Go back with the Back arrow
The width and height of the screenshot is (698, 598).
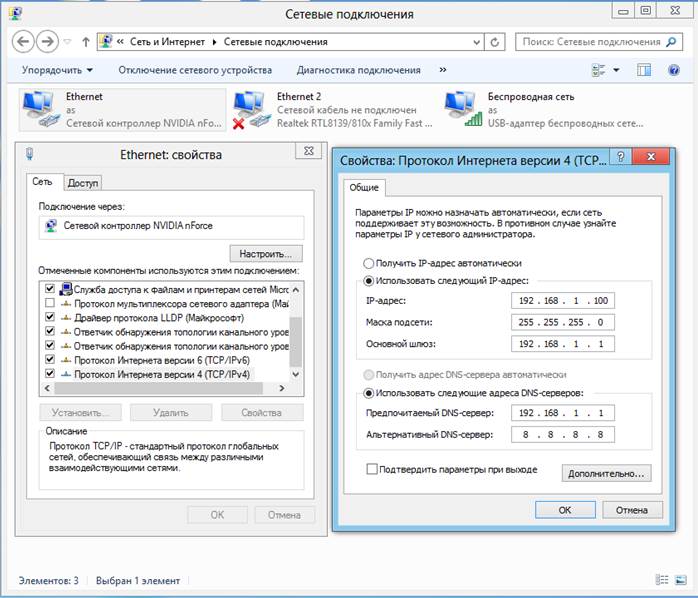coord(23,42)
